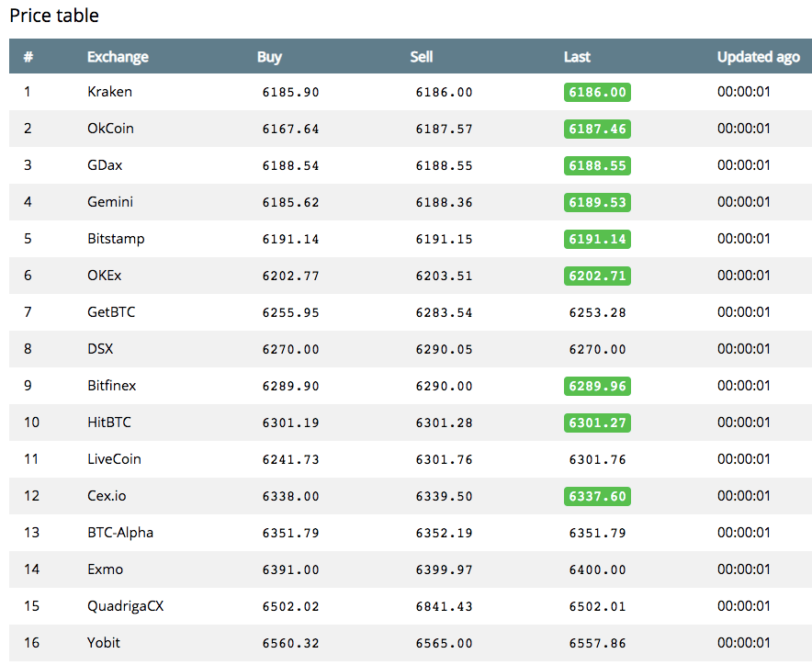Image resolution: width=812 pixels, height=665 pixels.
Task: Click the Gemini sell price 6188.36
Action: point(444,202)
